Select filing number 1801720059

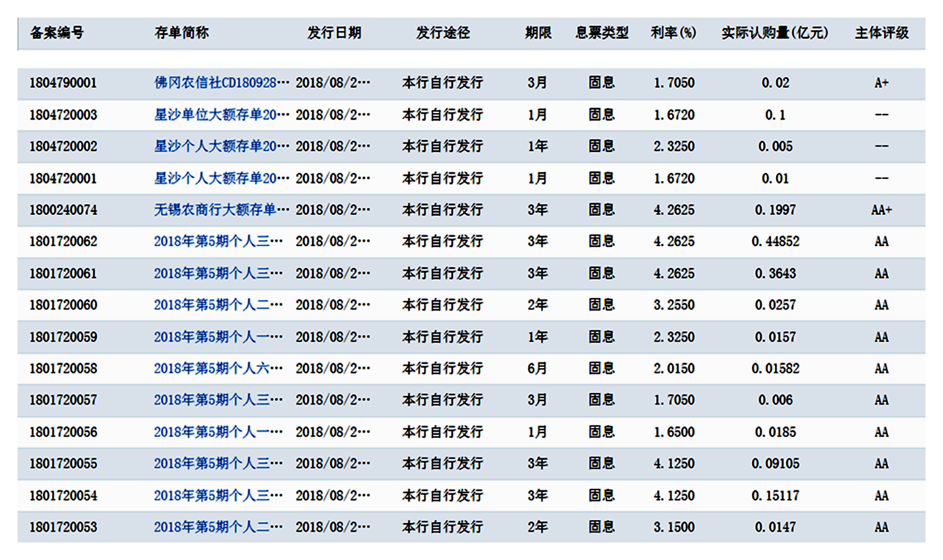[x=63, y=337]
